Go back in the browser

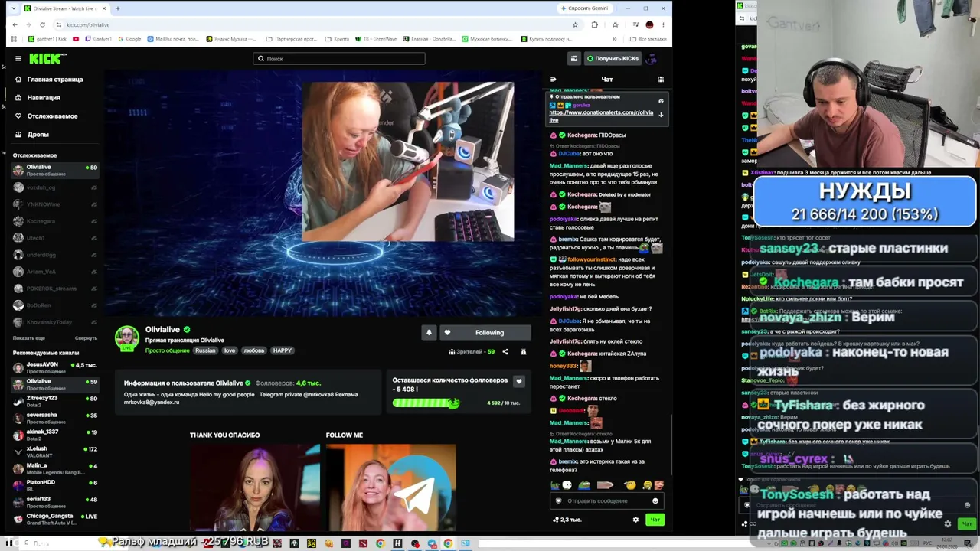point(15,24)
